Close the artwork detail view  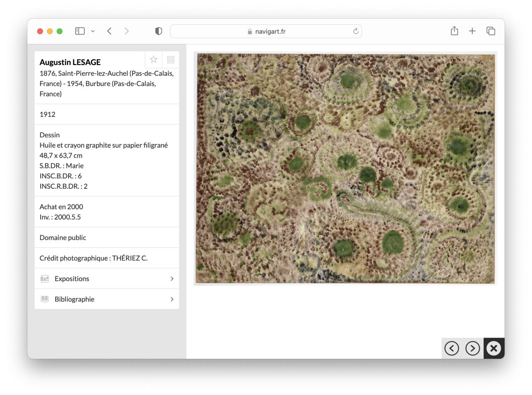(x=494, y=348)
